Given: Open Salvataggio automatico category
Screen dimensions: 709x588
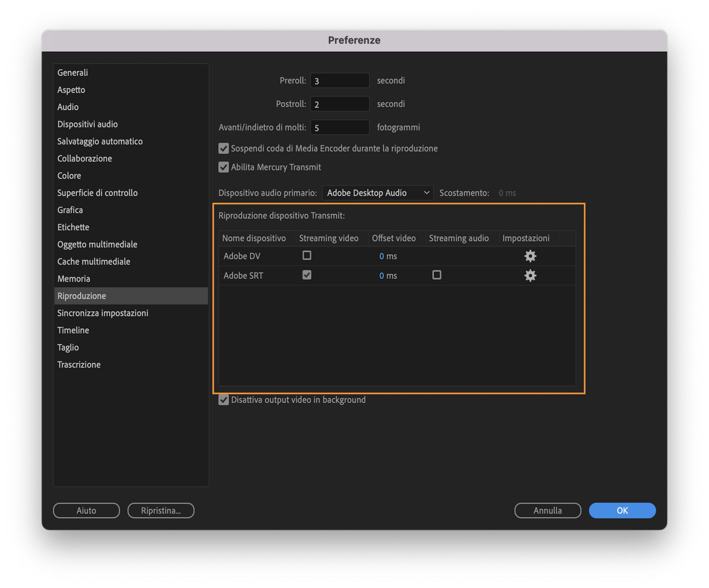Looking at the screenshot, I should [x=131, y=141].
